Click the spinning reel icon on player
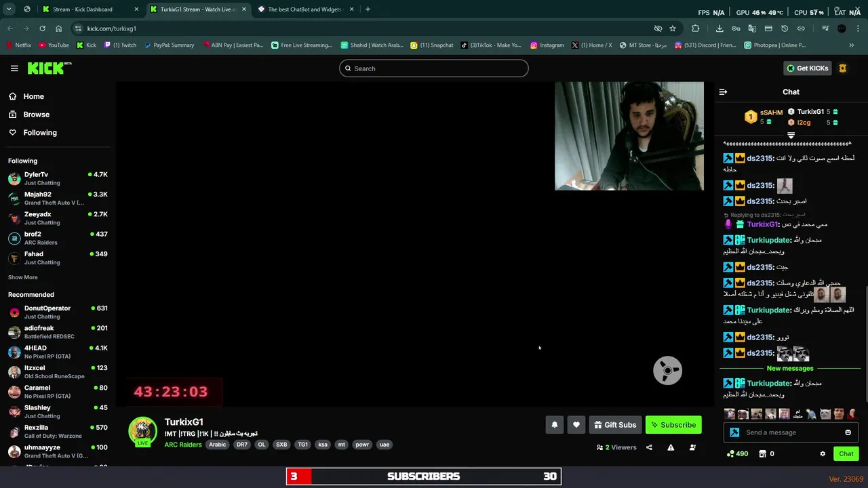The height and width of the screenshot is (488, 868). 667,371
